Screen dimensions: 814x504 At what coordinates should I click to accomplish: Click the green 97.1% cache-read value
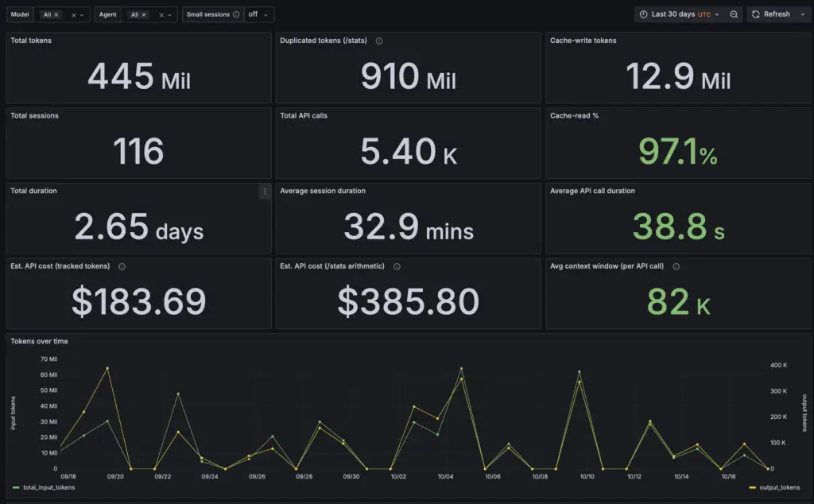pyautogui.click(x=678, y=152)
